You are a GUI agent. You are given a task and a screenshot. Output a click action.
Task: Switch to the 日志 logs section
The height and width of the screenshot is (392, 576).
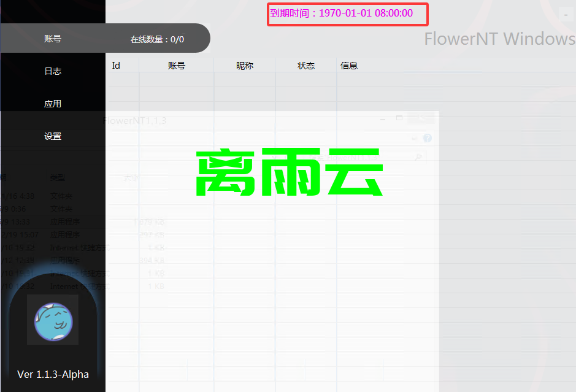pos(53,71)
